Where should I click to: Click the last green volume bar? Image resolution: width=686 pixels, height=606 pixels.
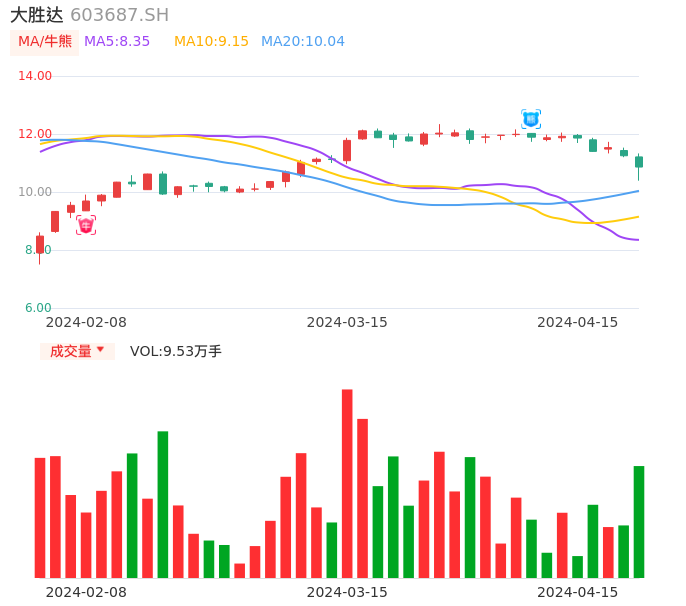point(639,522)
